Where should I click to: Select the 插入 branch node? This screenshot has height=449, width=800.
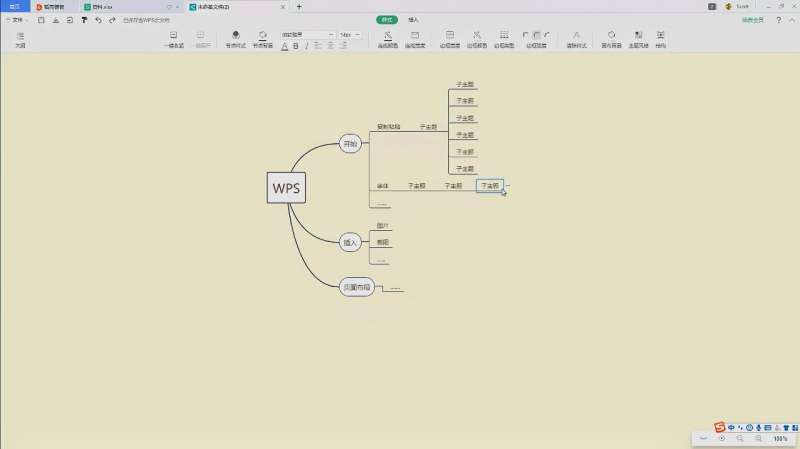coord(350,242)
